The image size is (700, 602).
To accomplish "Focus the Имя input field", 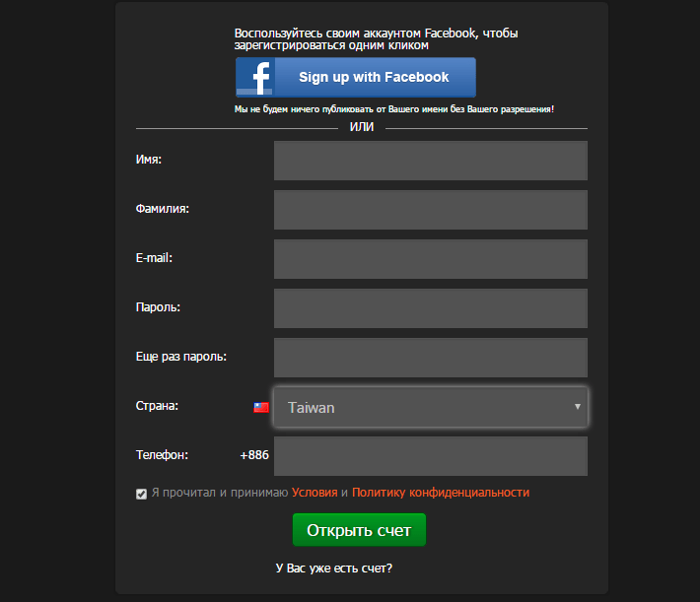I will coord(431,161).
